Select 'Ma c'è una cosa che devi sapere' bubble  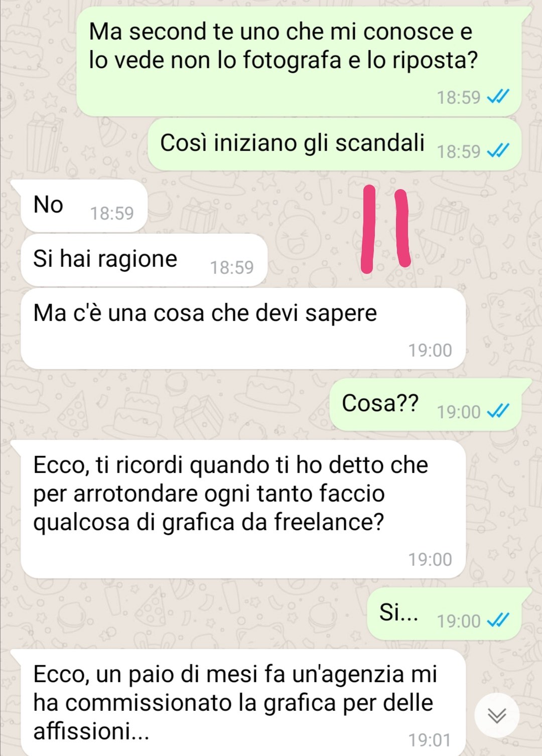pyautogui.click(x=243, y=329)
